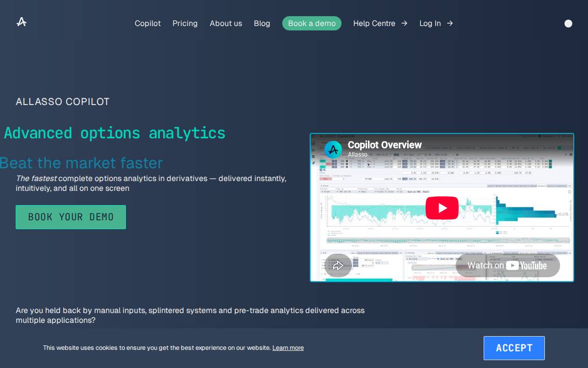Accept the cookie notice
The height and width of the screenshot is (368, 588).
pyautogui.click(x=514, y=348)
